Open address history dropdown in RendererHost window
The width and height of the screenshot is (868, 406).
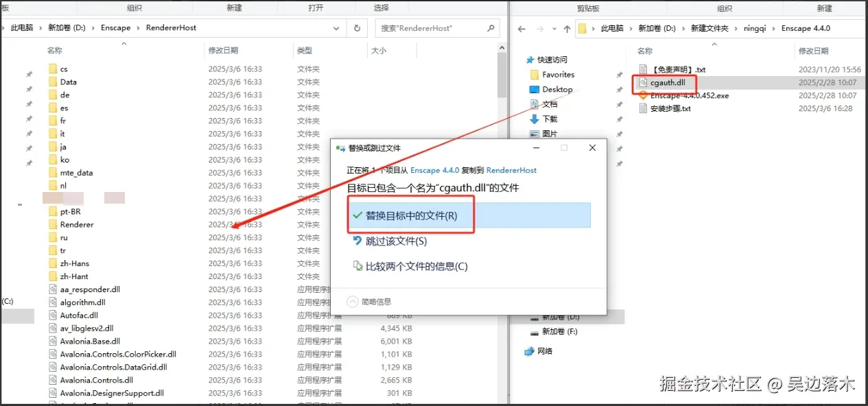click(x=336, y=28)
